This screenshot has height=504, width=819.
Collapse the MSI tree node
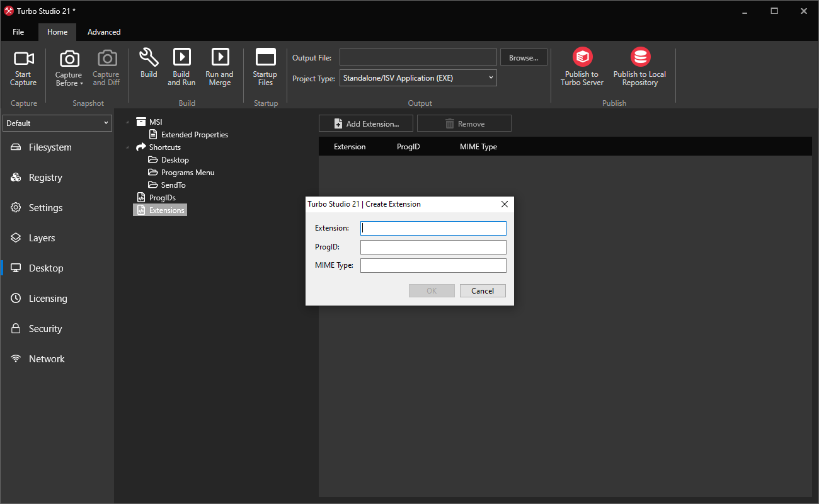[127, 122]
